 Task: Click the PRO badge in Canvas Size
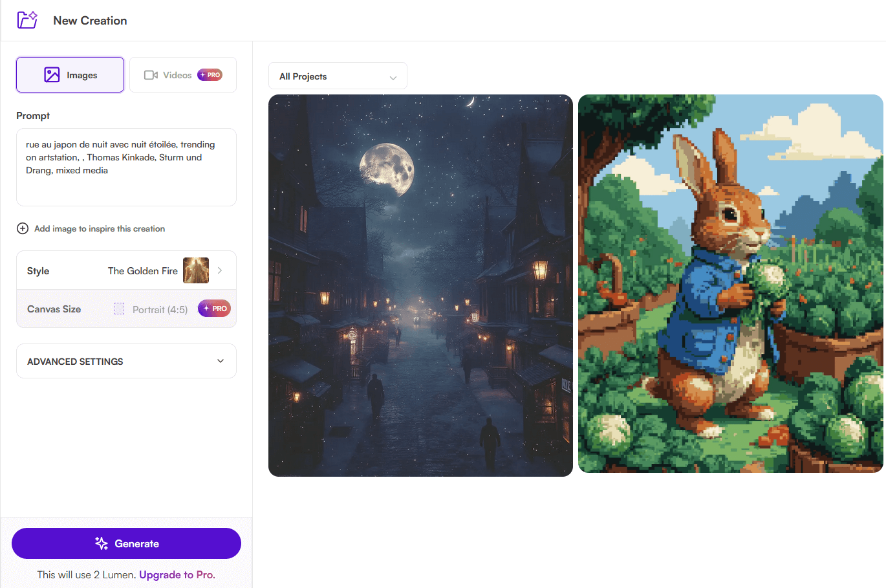tap(215, 309)
